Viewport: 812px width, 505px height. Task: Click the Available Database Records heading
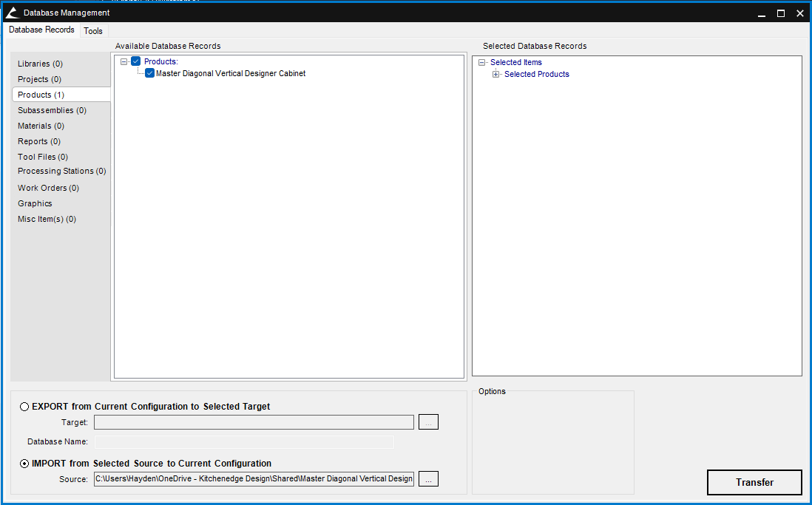(168, 46)
